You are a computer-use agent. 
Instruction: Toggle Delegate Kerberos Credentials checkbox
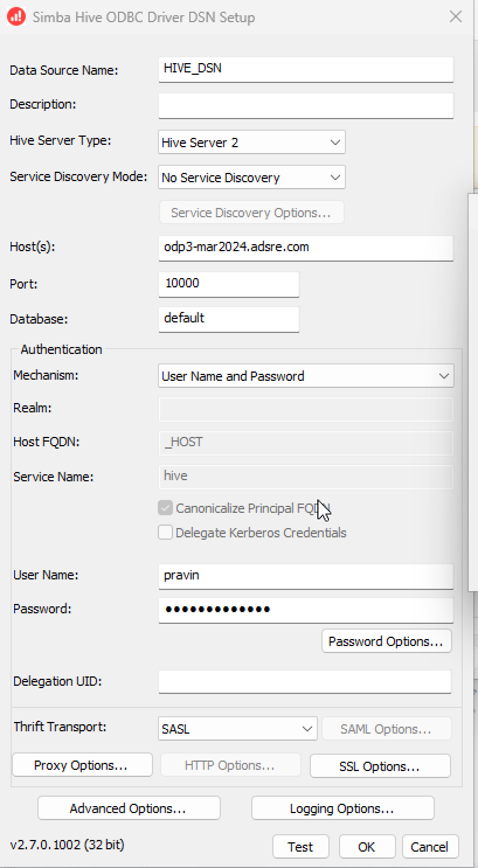[165, 532]
